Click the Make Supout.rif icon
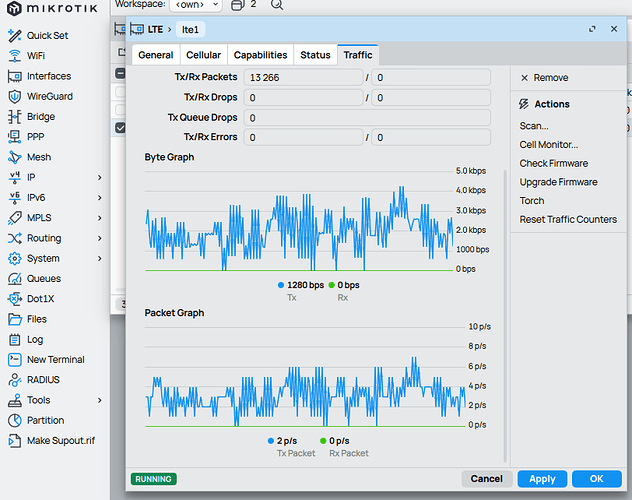Image resolution: width=632 pixels, height=500 pixels. [x=15, y=441]
